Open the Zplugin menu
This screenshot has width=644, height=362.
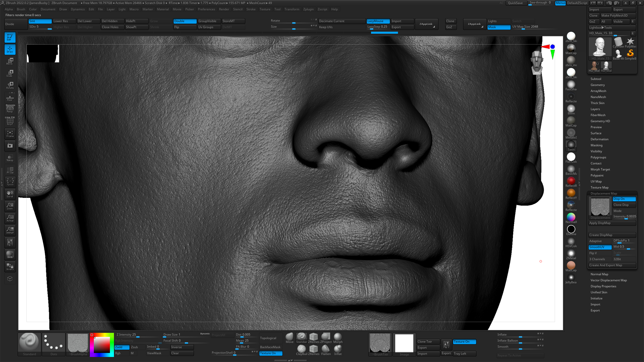[309, 9]
